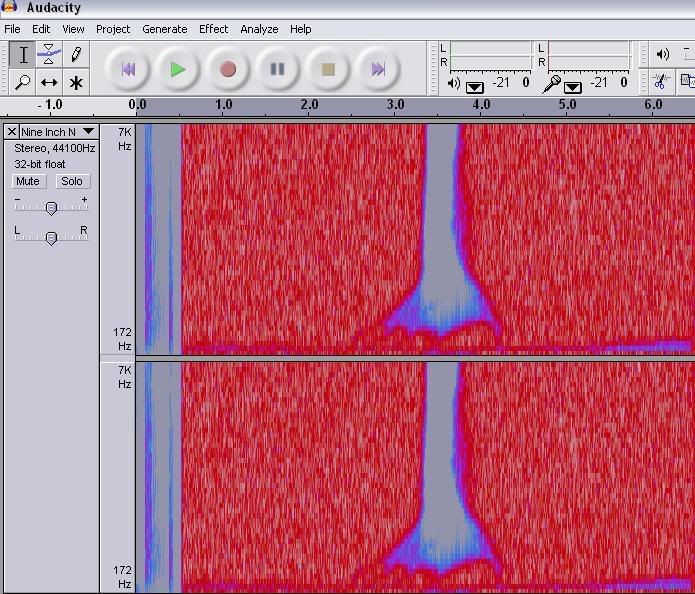The image size is (695, 594).
Task: Select the Selection (I-beam) tool
Action: coord(23,55)
